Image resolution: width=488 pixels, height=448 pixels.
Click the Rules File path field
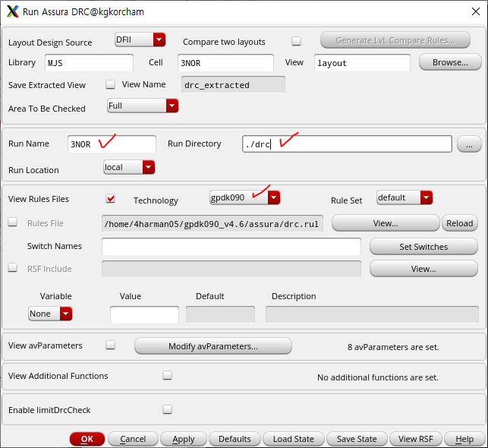[213, 223]
